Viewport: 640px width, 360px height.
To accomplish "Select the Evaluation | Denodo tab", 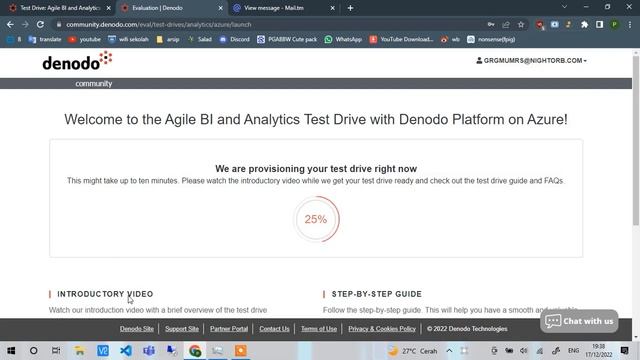I will point(171,8).
